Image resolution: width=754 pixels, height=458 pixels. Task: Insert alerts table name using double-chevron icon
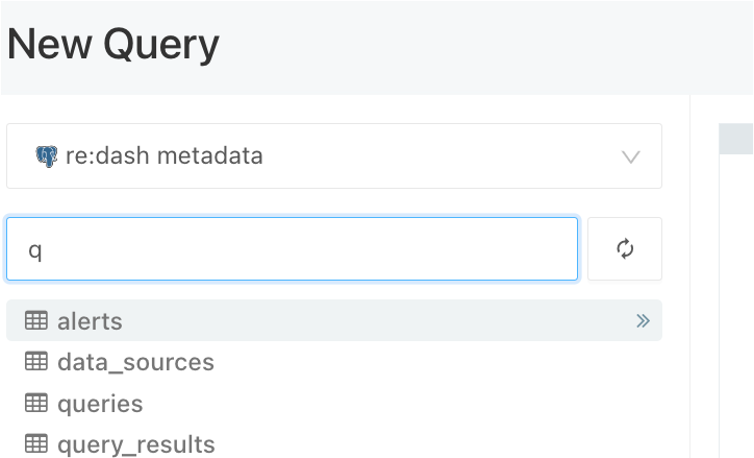pos(643,321)
